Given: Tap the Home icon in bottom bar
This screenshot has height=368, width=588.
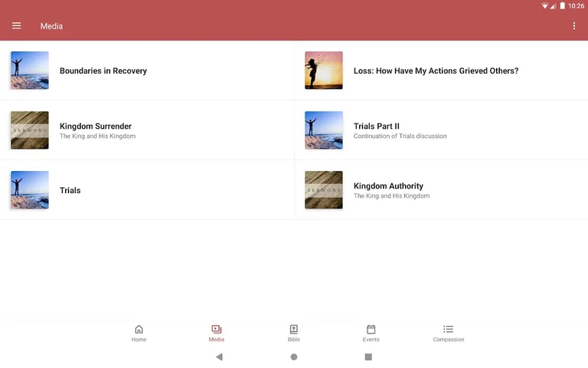Looking at the screenshot, I should pyautogui.click(x=139, y=329).
